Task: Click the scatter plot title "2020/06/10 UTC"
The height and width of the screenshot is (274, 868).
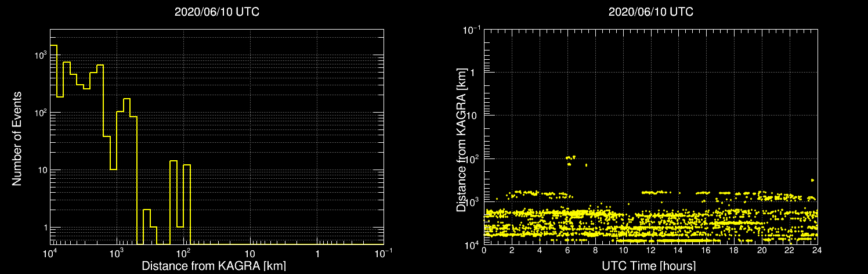Action: coord(650,12)
